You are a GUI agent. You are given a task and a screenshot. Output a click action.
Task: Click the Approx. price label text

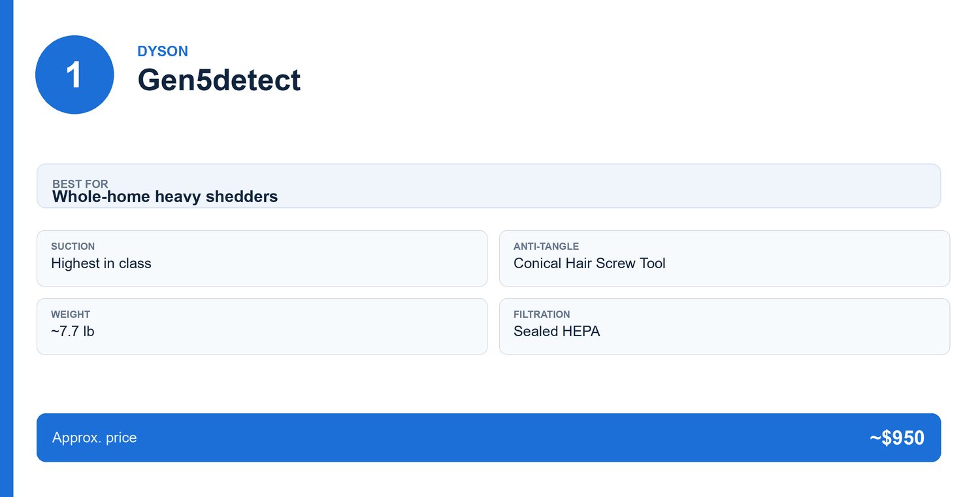click(x=95, y=437)
